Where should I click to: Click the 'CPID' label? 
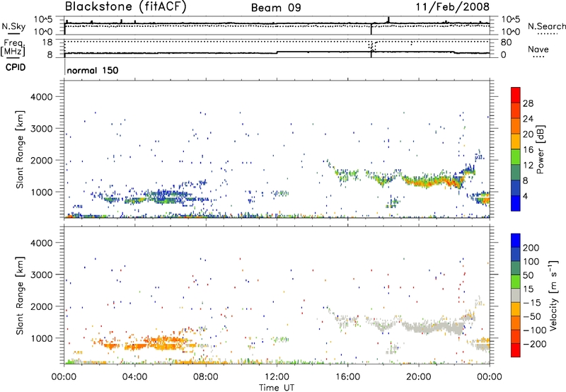(16, 67)
